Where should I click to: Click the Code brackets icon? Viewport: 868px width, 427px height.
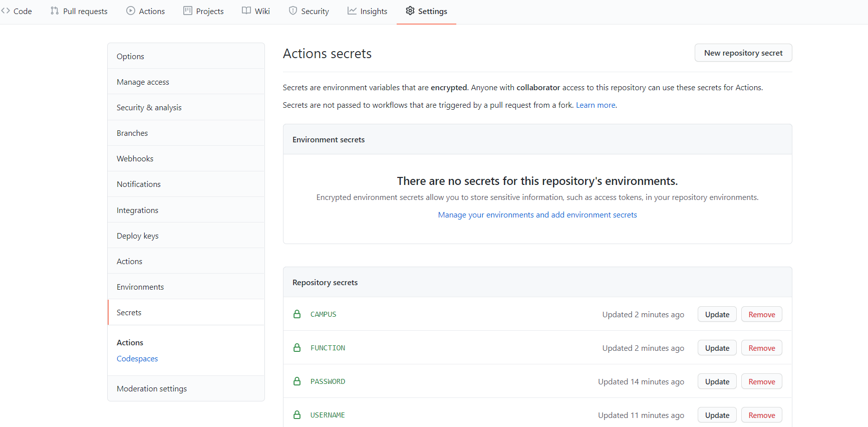pos(6,11)
